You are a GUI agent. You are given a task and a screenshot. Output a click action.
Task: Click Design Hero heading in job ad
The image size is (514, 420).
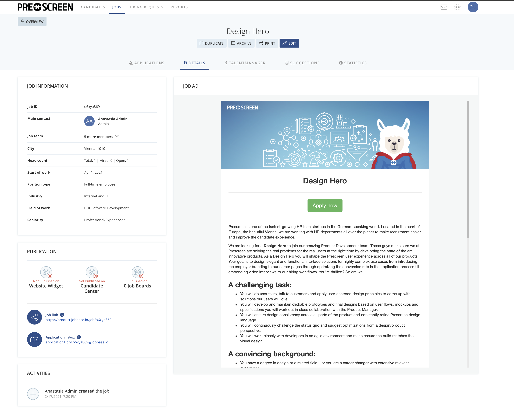coord(325,181)
